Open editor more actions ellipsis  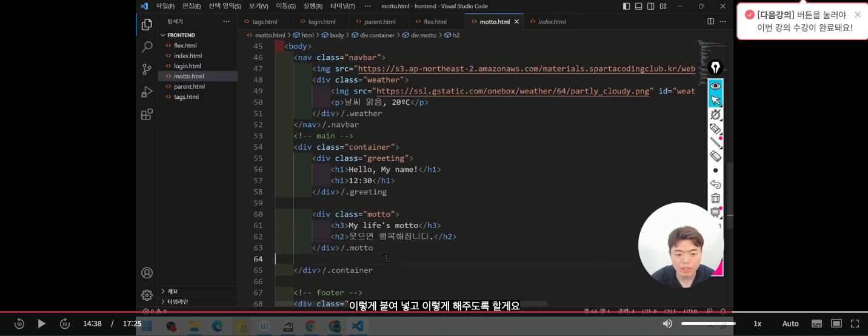click(x=723, y=21)
